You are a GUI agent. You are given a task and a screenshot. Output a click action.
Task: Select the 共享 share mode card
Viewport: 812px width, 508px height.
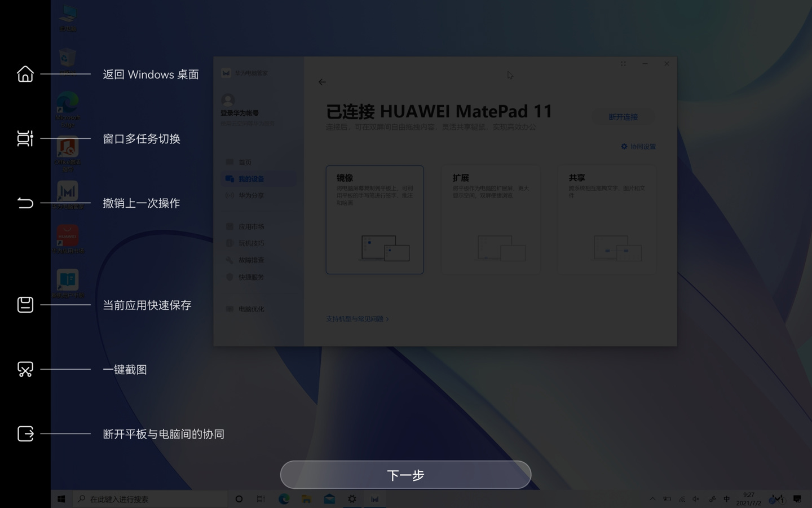pyautogui.click(x=607, y=220)
